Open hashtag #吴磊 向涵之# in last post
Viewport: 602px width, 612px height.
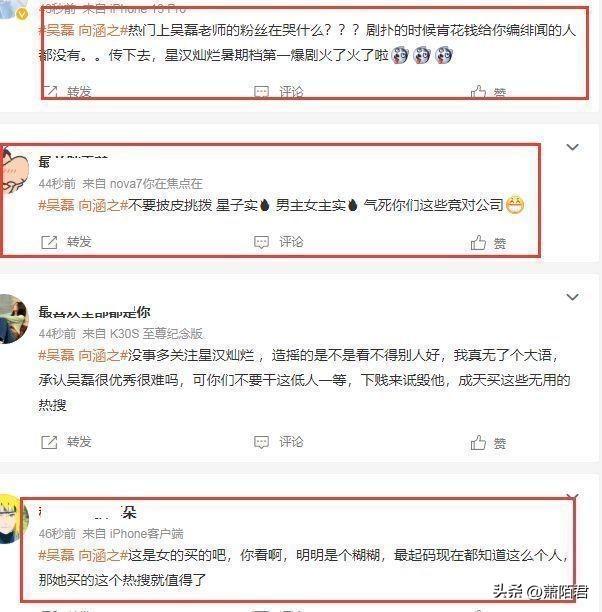coord(84,555)
